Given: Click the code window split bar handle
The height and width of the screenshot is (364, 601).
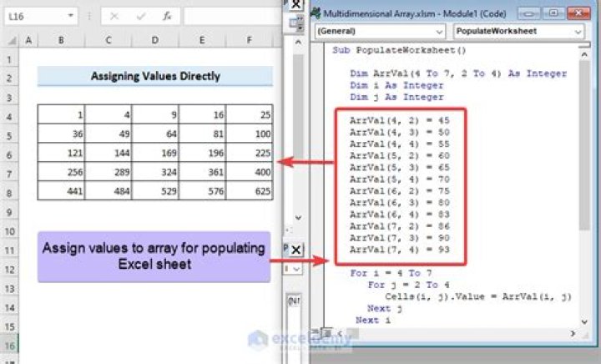Looking at the screenshot, I should point(584,45).
